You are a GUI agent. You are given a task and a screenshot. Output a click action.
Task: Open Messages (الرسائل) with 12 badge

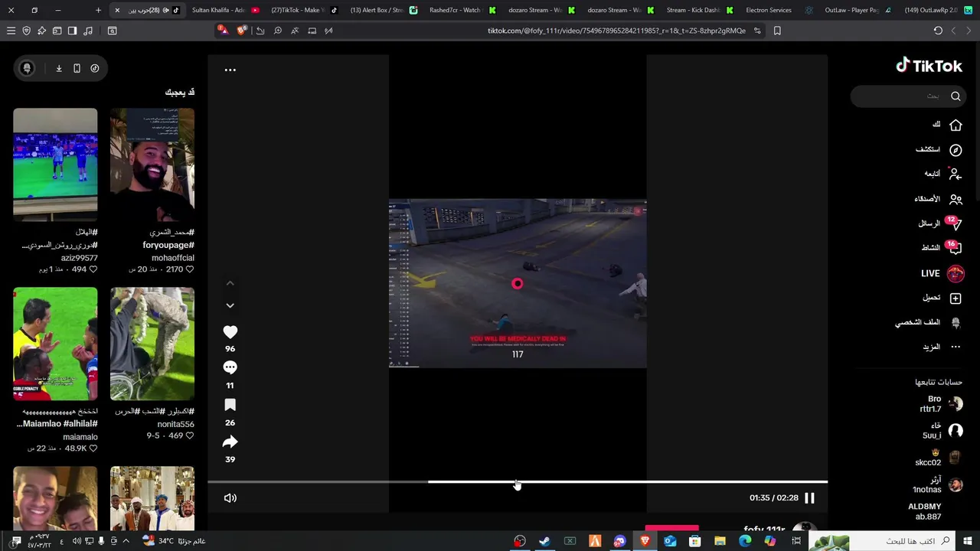[939, 223]
